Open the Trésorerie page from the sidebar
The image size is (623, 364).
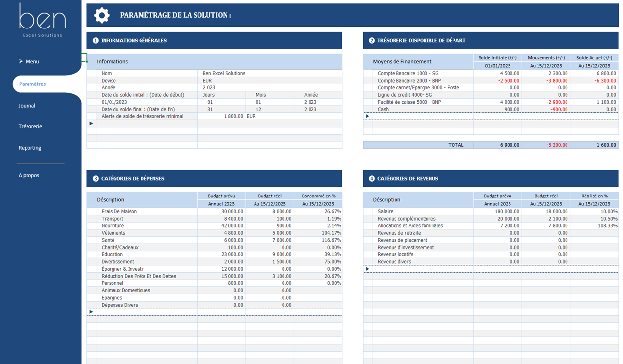[30, 126]
